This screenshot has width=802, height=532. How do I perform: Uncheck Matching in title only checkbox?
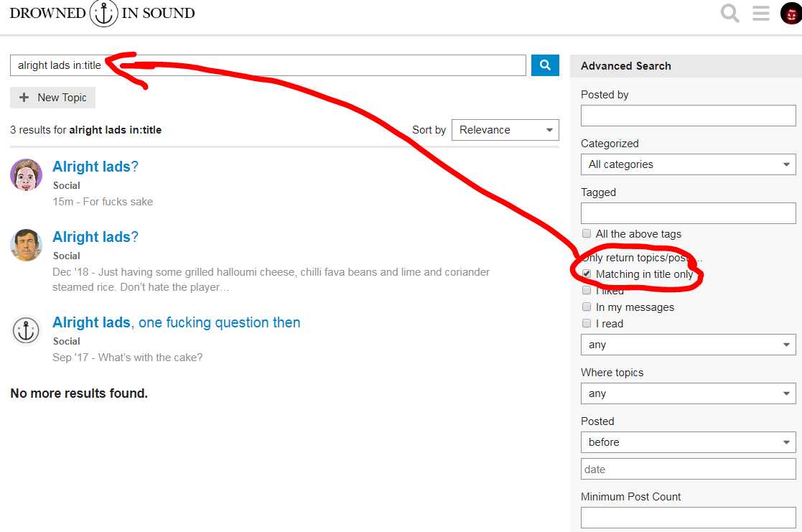pos(587,274)
